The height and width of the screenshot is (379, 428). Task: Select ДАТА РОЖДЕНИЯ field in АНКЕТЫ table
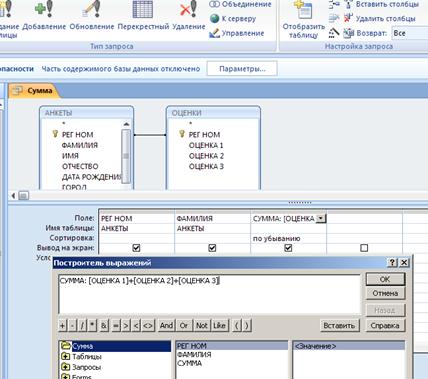pyautogui.click(x=92, y=177)
